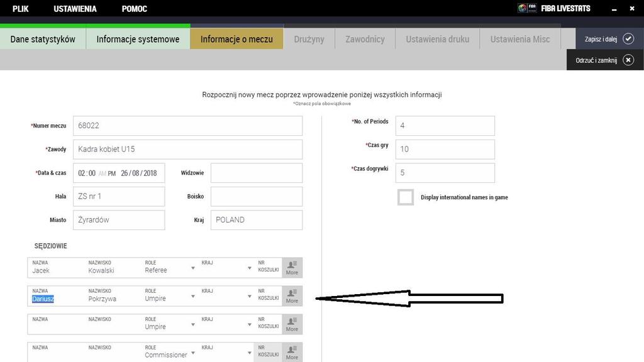Click Nr koszulki field in Dariusz row
The width and height of the screenshot is (644, 362).
coord(268,296)
